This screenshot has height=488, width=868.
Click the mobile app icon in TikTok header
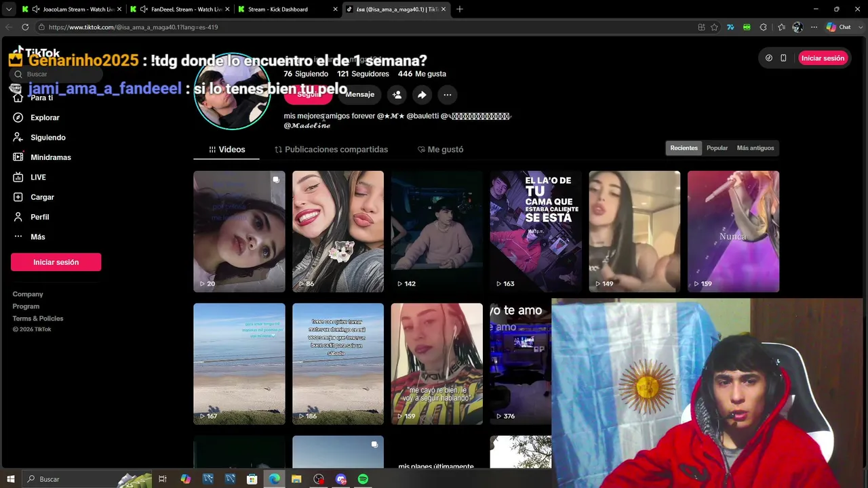[783, 58]
